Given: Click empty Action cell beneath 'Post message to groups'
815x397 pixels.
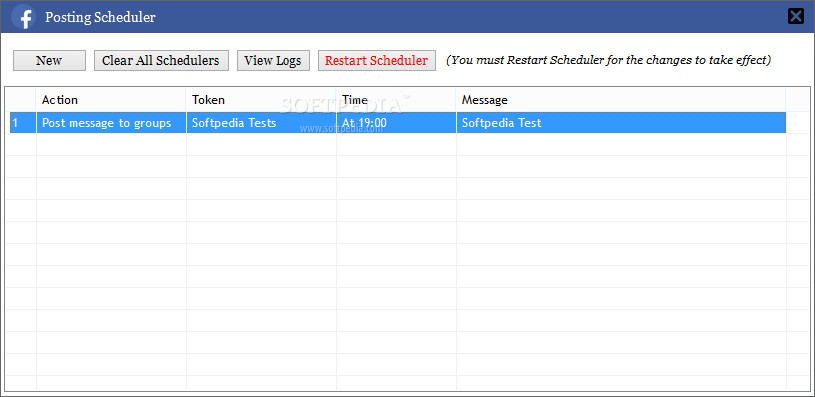Looking at the screenshot, I should [x=111, y=144].
